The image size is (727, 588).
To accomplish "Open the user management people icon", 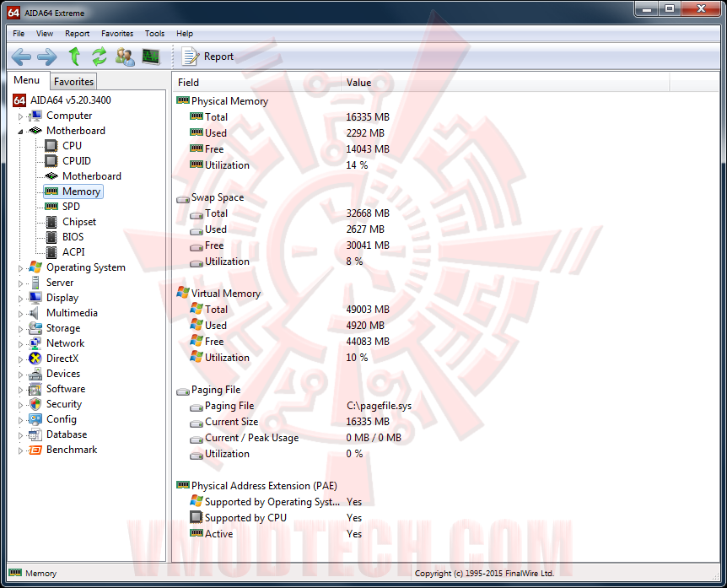I will tap(125, 57).
